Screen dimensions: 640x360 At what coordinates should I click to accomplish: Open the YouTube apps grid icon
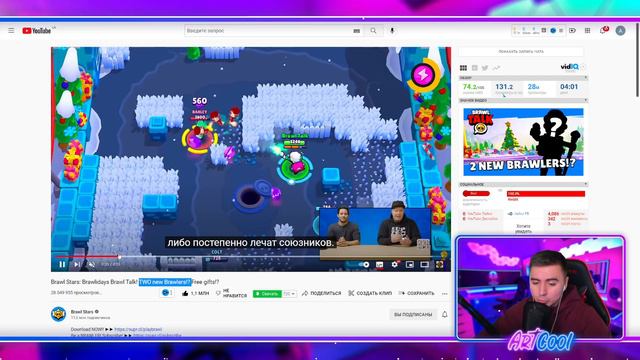[x=587, y=31]
